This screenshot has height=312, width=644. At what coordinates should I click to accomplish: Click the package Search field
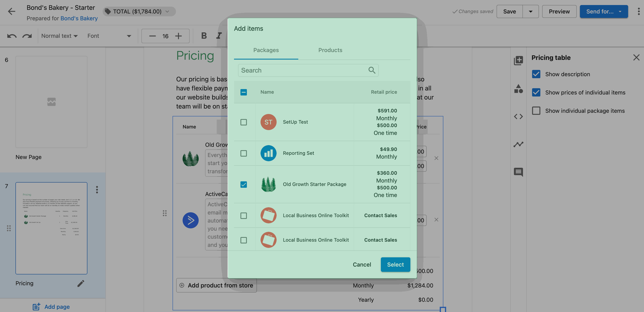coord(308,70)
